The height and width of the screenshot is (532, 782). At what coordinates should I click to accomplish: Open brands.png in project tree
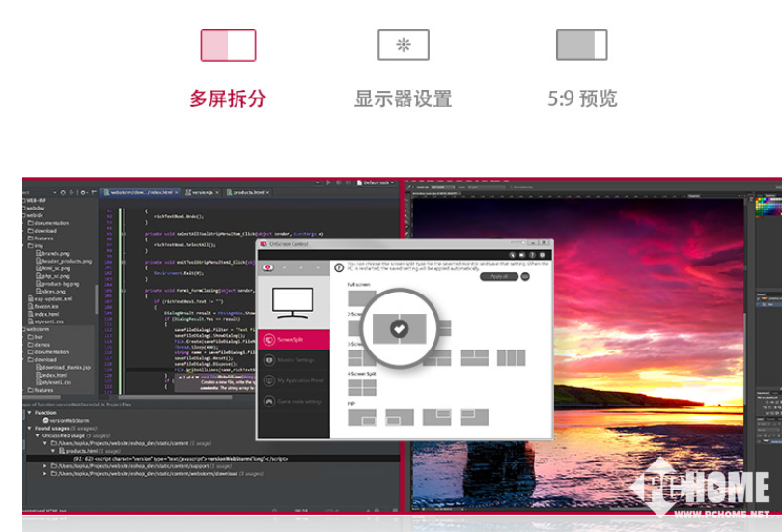(x=52, y=253)
